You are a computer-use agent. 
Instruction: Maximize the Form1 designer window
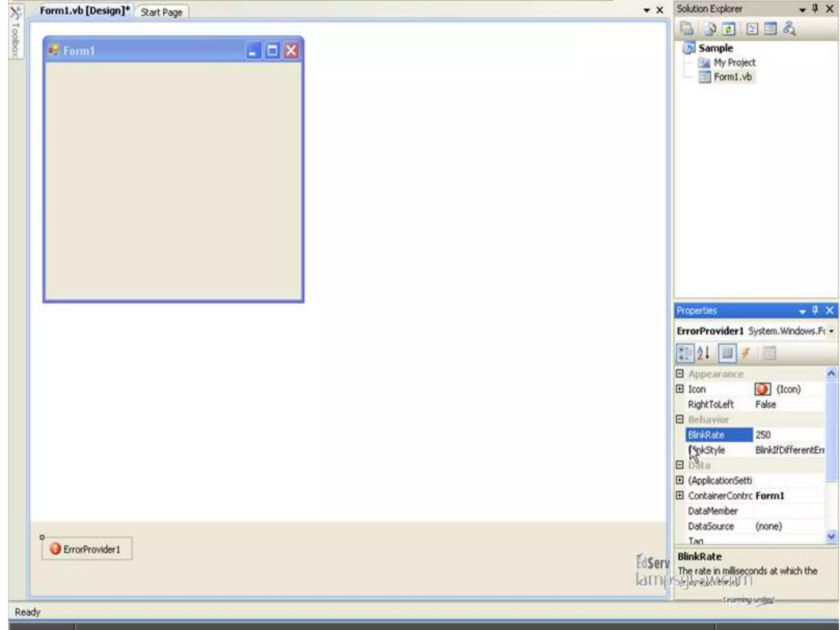pos(272,51)
